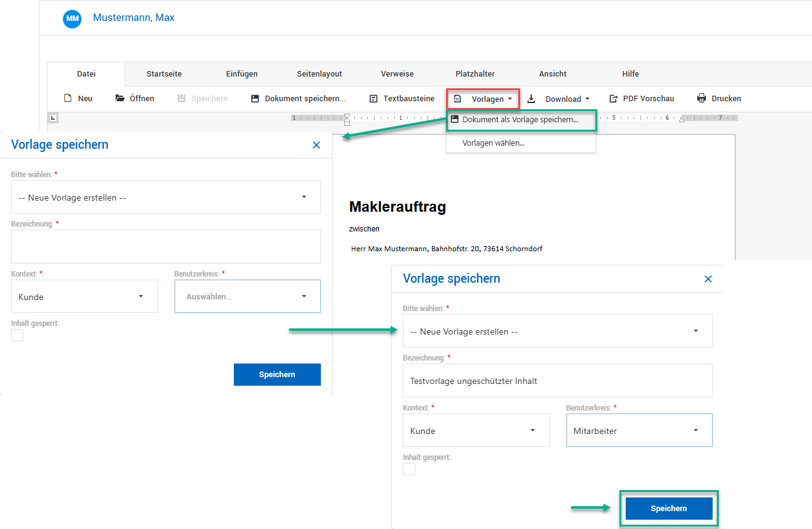Close the left Vorlage speichern dialog
This screenshot has height=529, width=812.
pyautogui.click(x=317, y=145)
